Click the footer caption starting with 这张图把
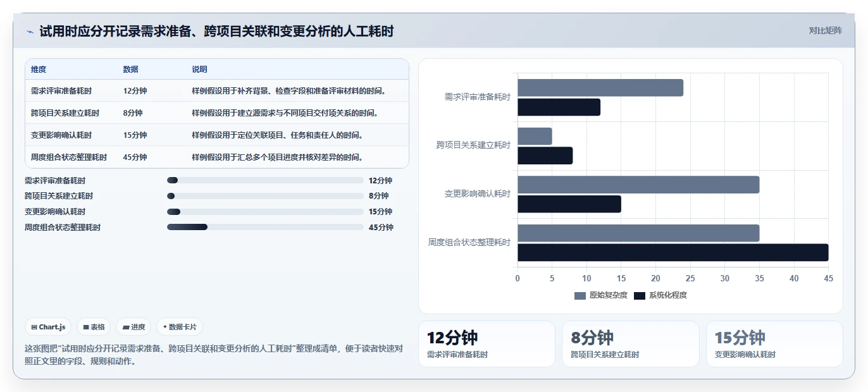This screenshot has height=392, width=868. [x=214, y=355]
